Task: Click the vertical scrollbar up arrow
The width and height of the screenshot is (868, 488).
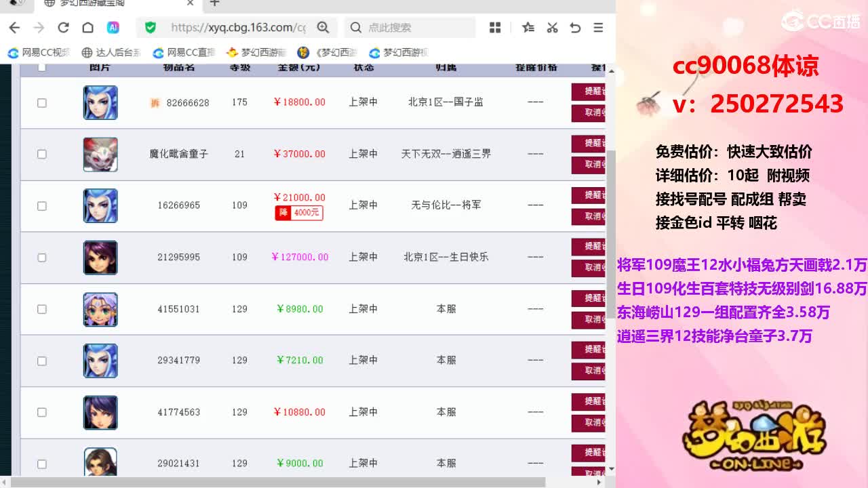Action: [x=611, y=70]
